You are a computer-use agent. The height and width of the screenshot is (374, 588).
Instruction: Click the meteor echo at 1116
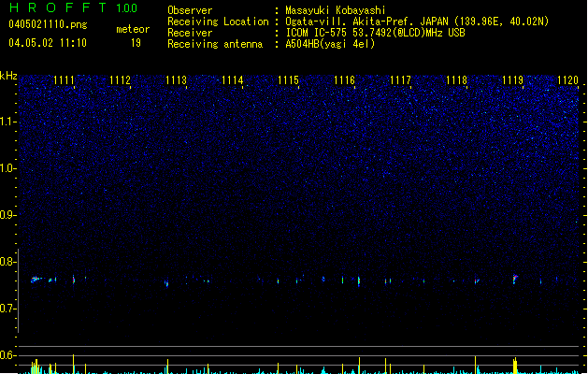point(359,280)
